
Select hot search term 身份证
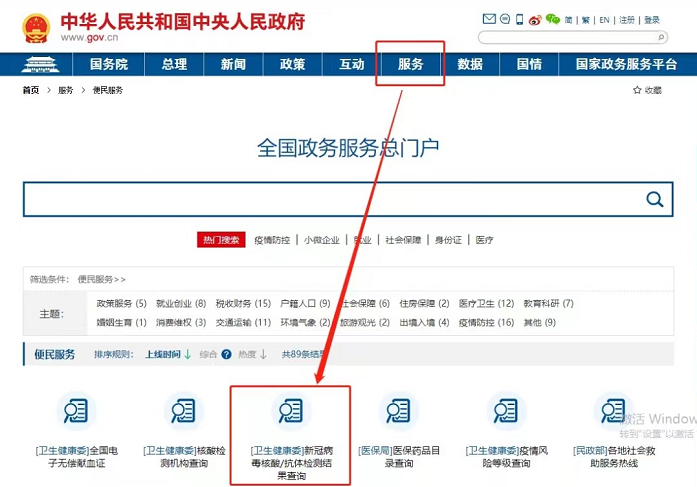(448, 240)
